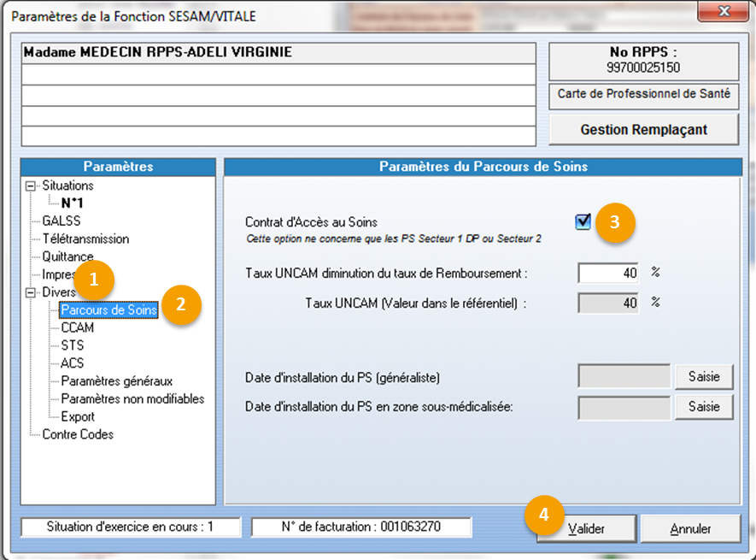756x560 pixels.
Task: Select the Situations tree label
Action: 67,186
